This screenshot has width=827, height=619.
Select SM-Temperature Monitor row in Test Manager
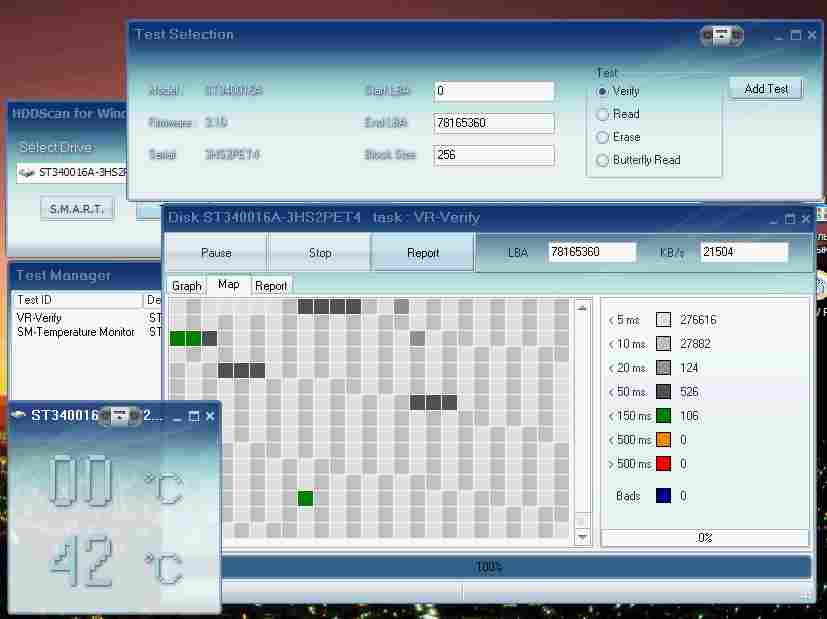tap(88, 332)
